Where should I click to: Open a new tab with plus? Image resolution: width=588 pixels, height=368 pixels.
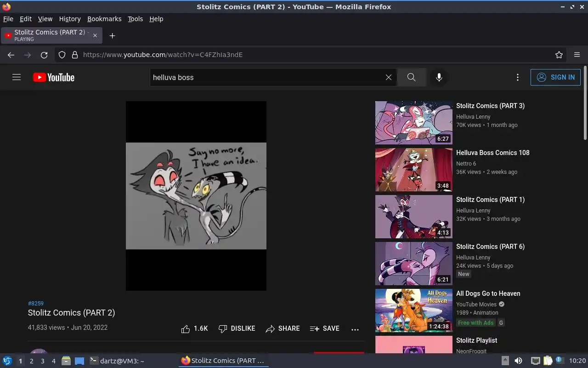click(x=112, y=35)
